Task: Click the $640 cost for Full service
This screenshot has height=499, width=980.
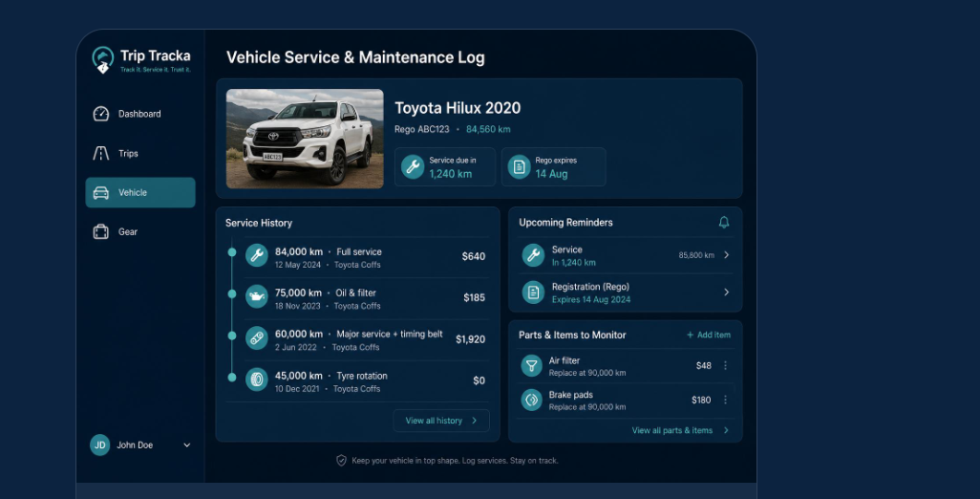Action: click(x=473, y=256)
